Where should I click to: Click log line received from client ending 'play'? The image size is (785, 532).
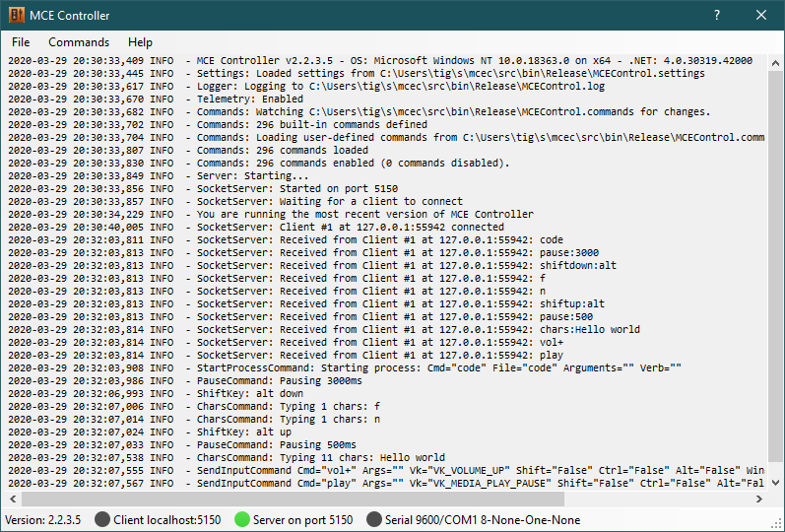[x=286, y=356]
